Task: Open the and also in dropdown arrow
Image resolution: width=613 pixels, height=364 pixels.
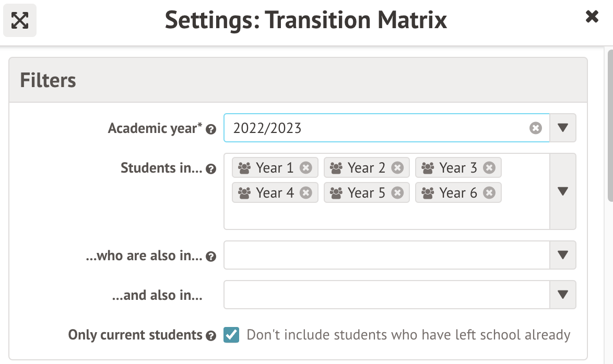Action: pyautogui.click(x=562, y=295)
